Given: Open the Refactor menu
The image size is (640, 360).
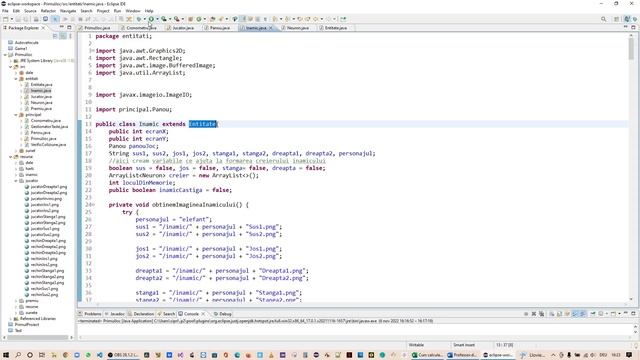Looking at the screenshot, I should pyautogui.click(x=48, y=11).
